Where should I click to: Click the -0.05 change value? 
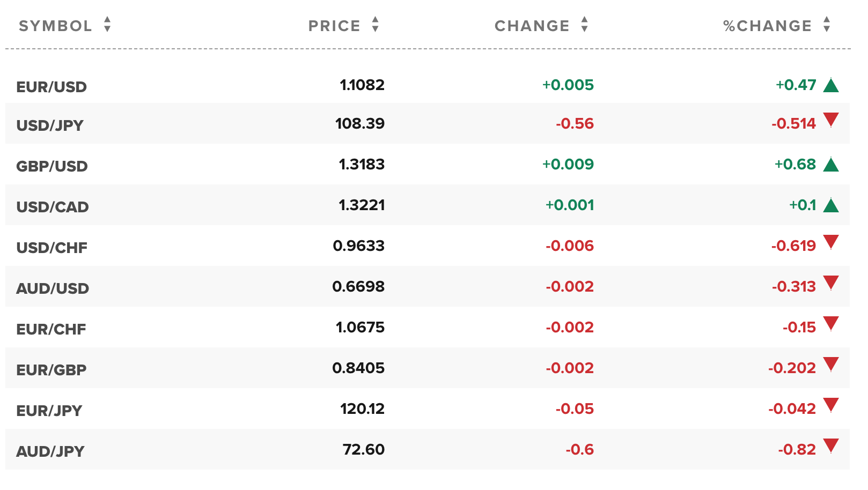[575, 409]
